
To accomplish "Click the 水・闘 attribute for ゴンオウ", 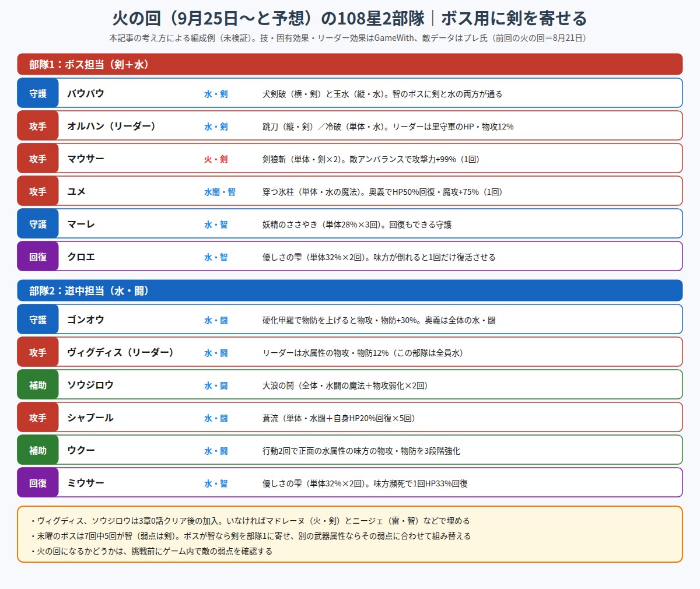I will 216,320.
